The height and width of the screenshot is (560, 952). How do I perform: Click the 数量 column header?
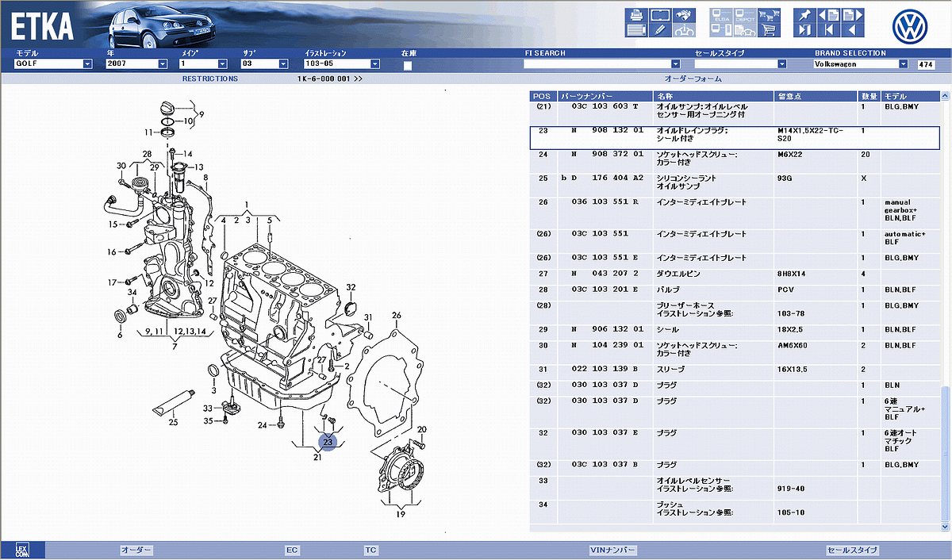point(869,96)
